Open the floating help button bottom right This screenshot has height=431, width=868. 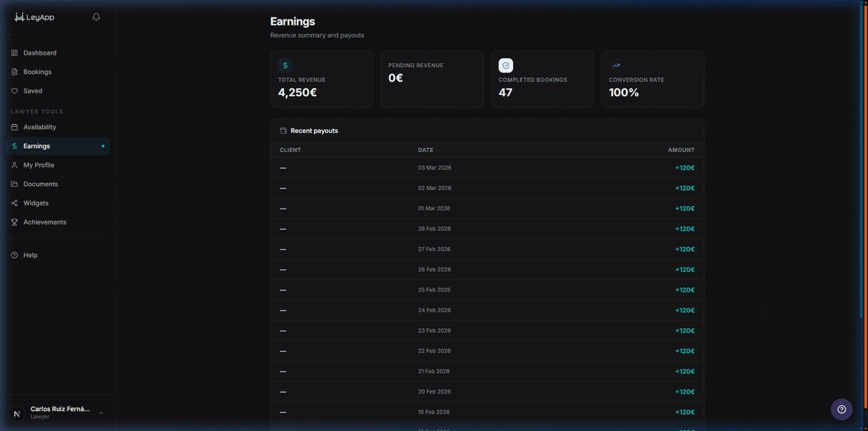[841, 409]
